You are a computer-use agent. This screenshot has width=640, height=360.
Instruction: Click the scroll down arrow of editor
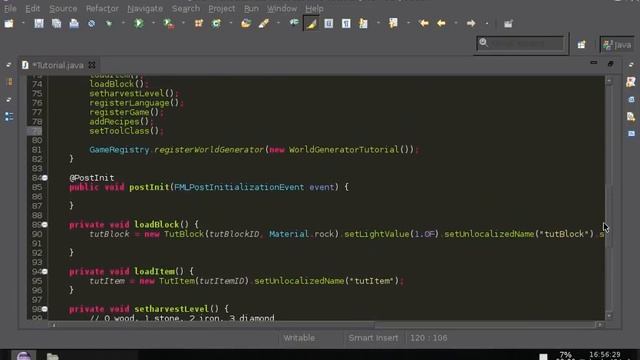pos(609,316)
